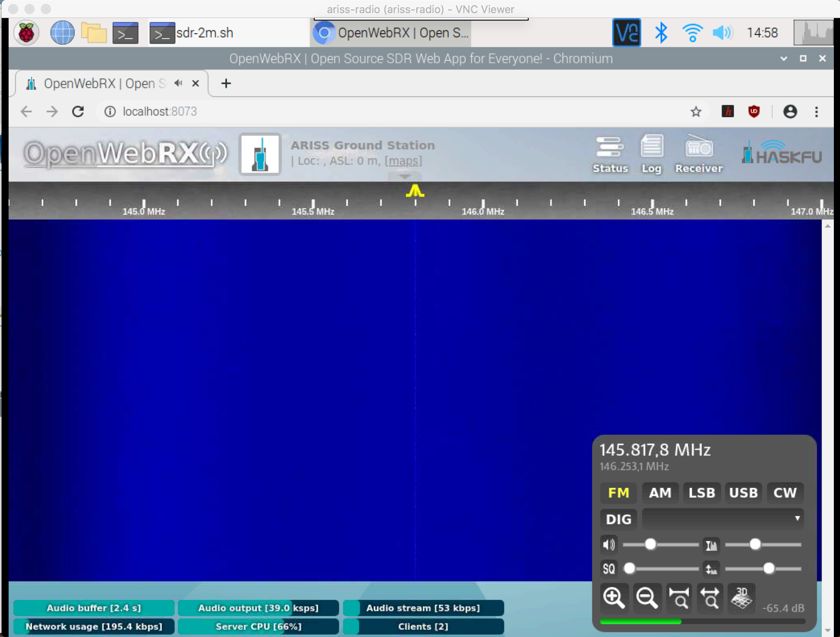Set waterfall colors to default
840x637 pixels.
point(711,569)
